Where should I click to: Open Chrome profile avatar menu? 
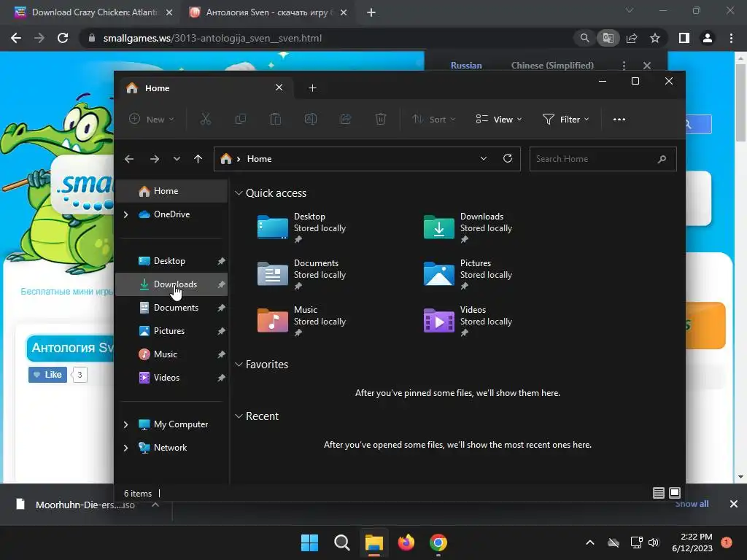pyautogui.click(x=708, y=38)
